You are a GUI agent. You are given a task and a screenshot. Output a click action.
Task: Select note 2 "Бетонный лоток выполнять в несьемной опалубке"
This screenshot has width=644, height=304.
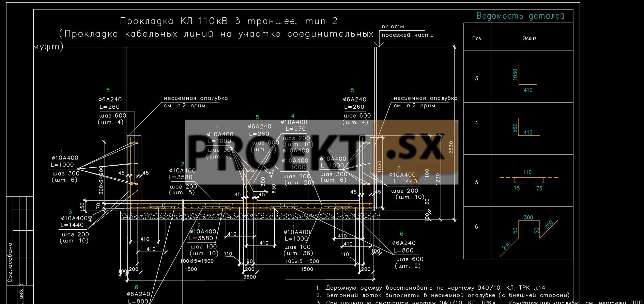pyautogui.click(x=443, y=295)
